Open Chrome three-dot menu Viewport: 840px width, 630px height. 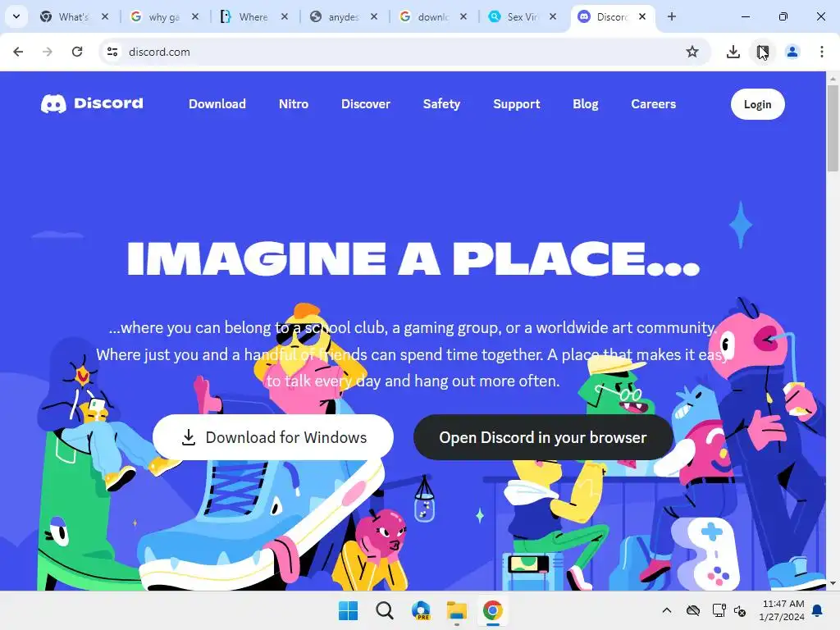click(x=821, y=52)
